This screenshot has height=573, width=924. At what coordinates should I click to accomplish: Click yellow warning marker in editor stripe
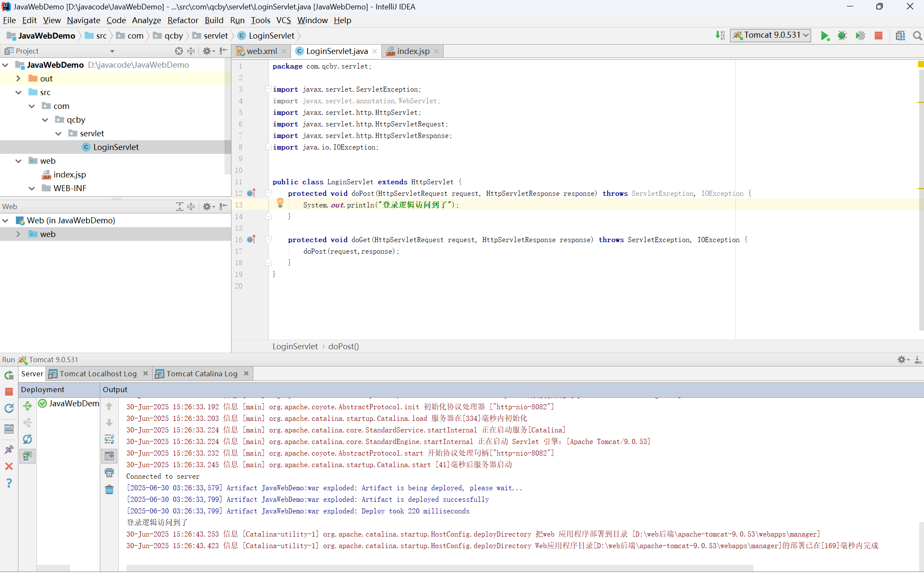coord(921,64)
